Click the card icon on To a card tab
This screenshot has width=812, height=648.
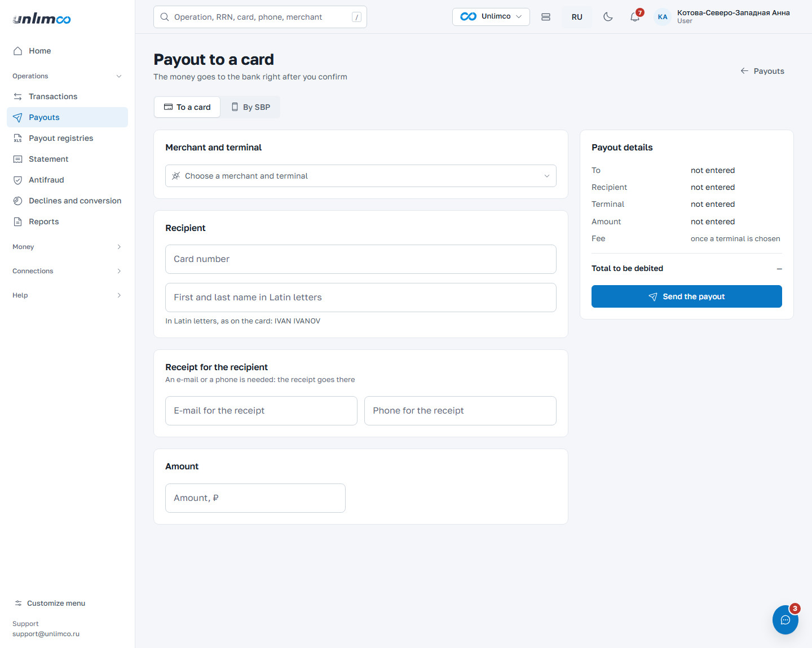168,107
